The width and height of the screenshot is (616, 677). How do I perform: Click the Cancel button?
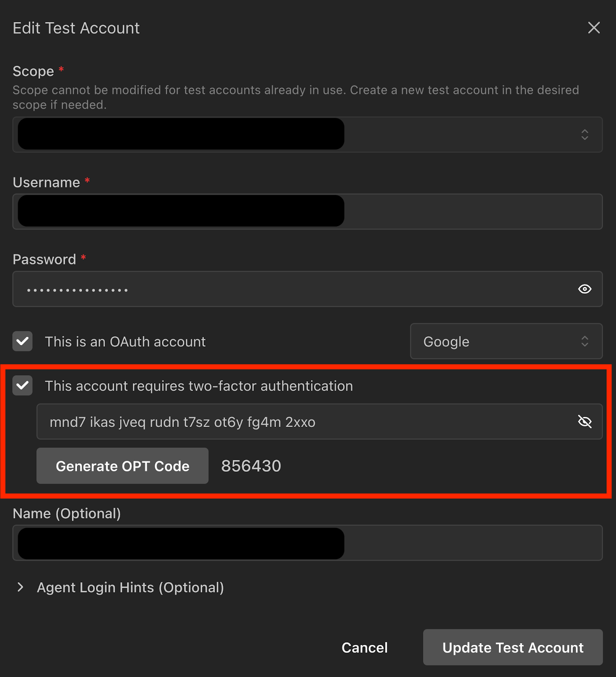364,647
